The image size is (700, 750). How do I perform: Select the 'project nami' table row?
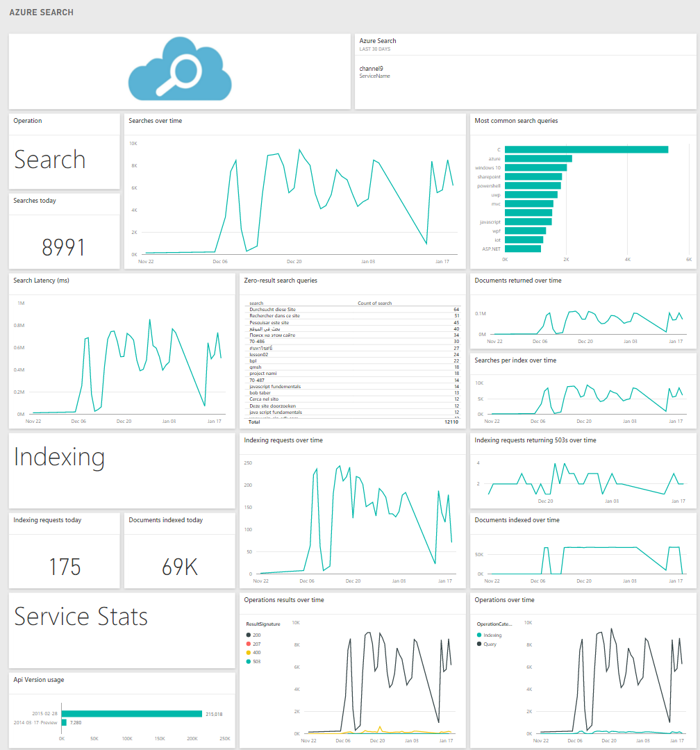tap(354, 374)
